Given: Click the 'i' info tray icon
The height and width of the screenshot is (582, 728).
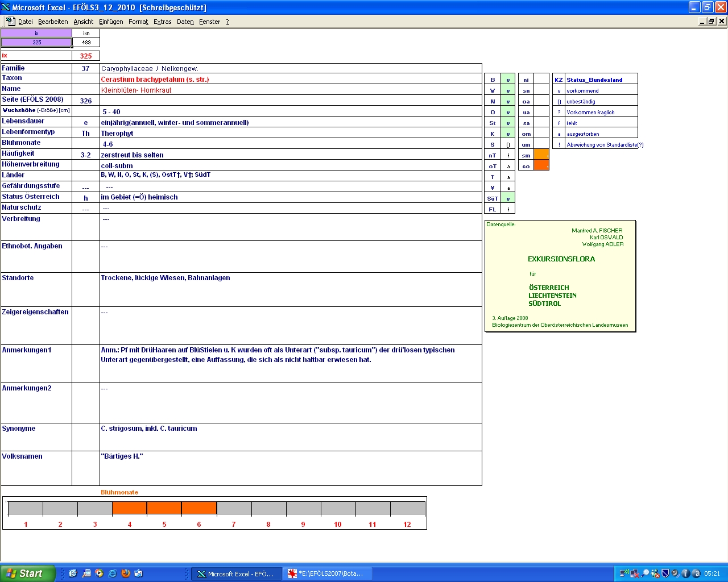Looking at the screenshot, I should tap(685, 573).
